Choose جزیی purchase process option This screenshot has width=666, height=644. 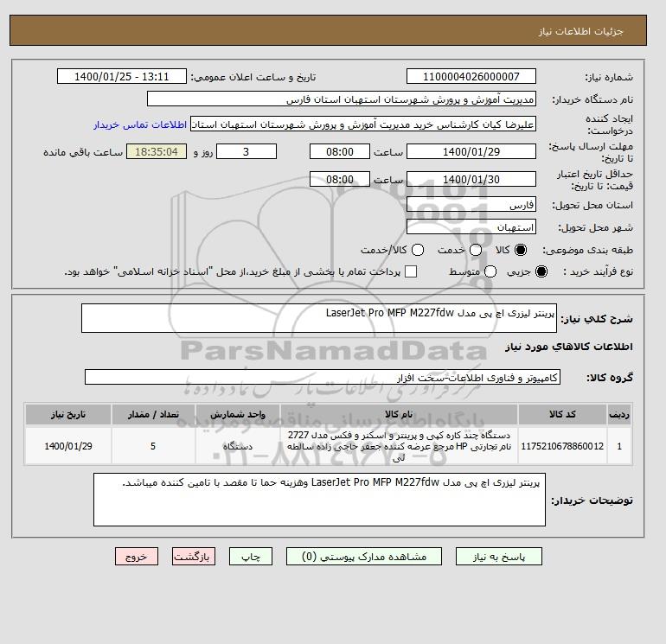(x=541, y=271)
